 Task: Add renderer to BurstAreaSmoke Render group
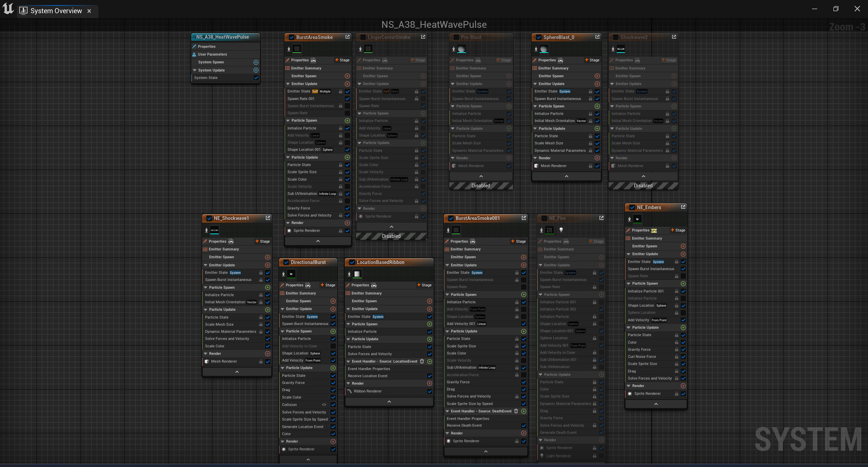point(347,223)
